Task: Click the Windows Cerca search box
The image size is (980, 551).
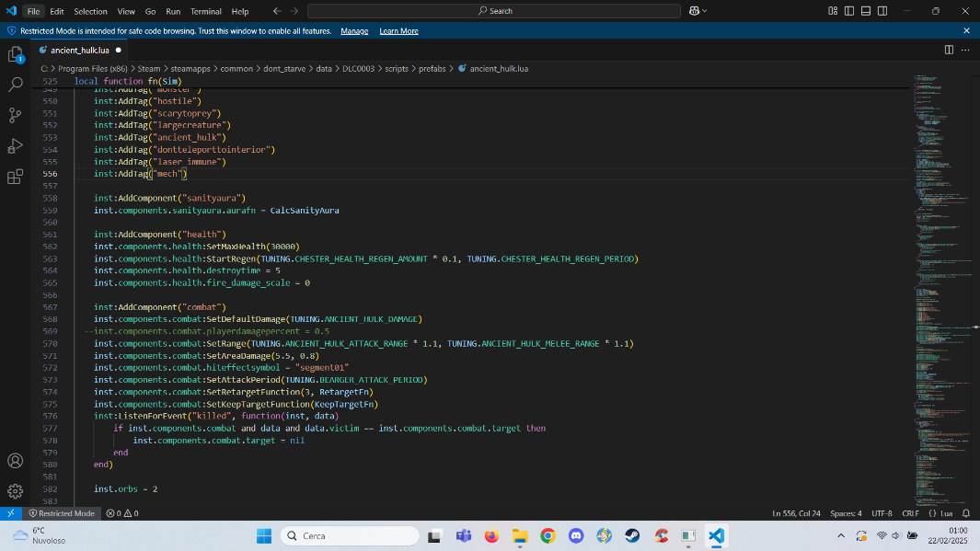Action: pyautogui.click(x=350, y=536)
